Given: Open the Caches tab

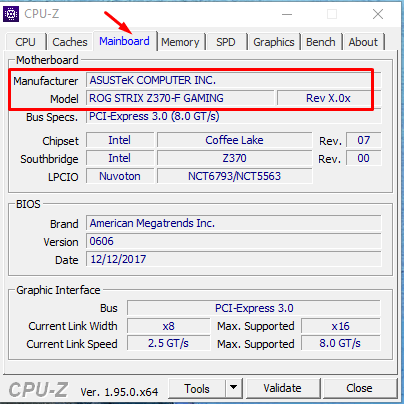Looking at the screenshot, I should coord(70,42).
